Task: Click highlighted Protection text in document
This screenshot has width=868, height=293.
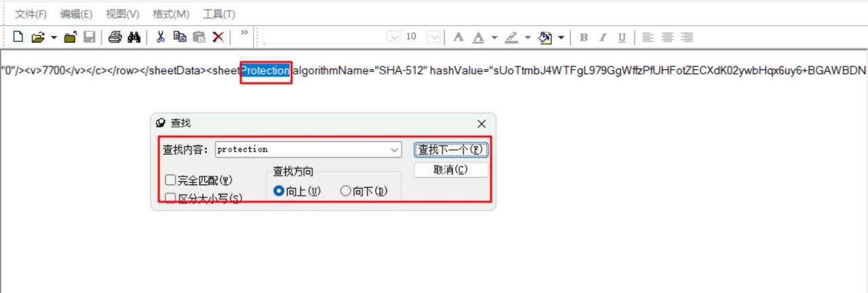Action: [x=266, y=71]
